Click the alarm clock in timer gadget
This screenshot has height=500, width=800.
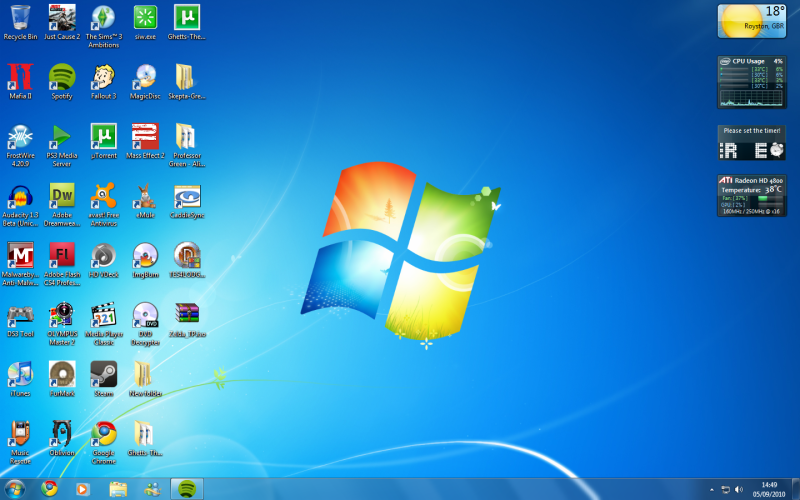coord(777,150)
